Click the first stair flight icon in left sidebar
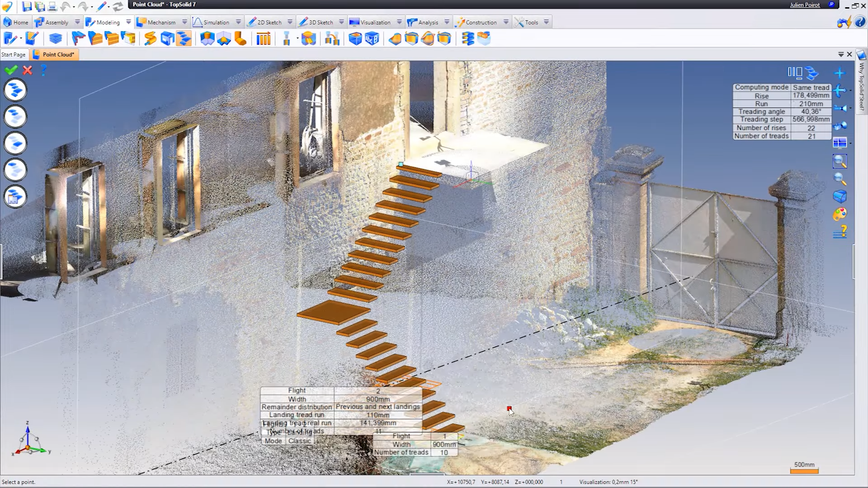 pyautogui.click(x=15, y=90)
